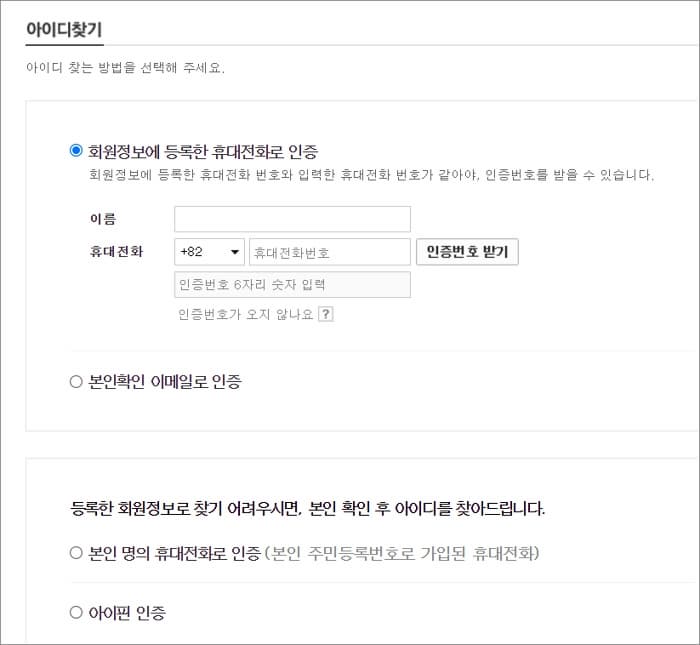Click the 이메일로 인증 option label text
This screenshot has width=700, height=645.
[165, 382]
